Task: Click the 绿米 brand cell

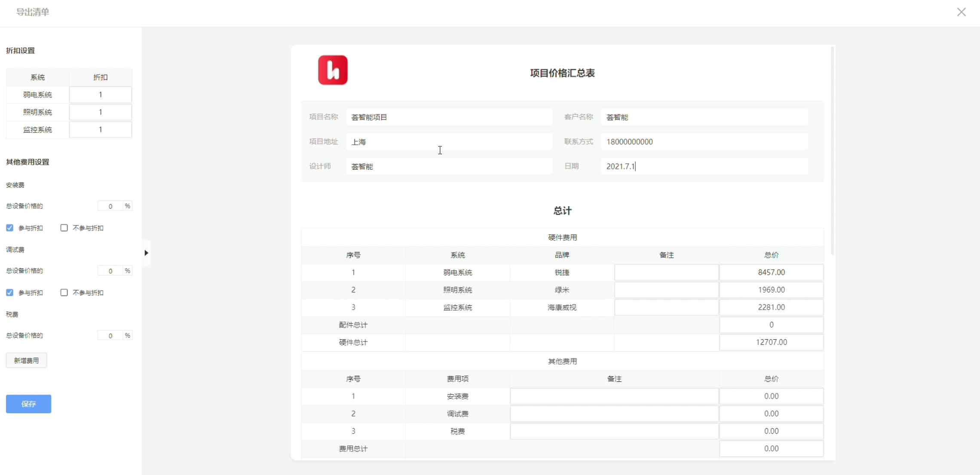Action: pyautogui.click(x=562, y=290)
